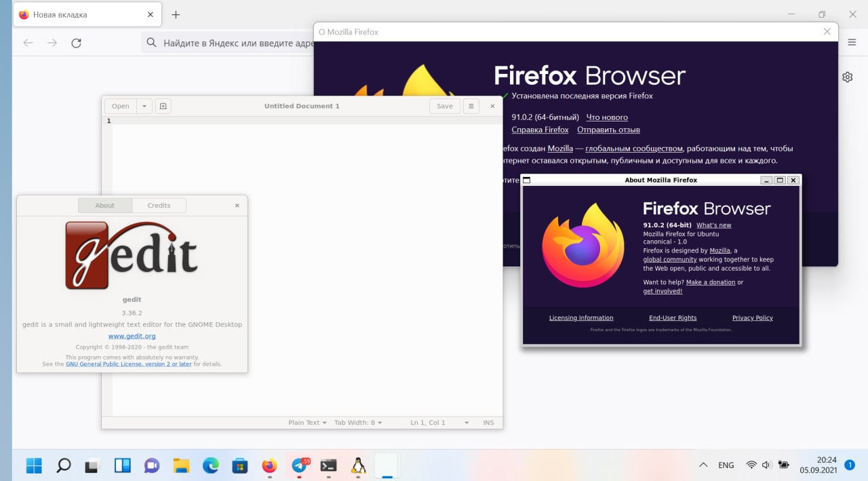This screenshot has height=481, width=868.
Task: Switch ENG input language indicator
Action: (726, 465)
